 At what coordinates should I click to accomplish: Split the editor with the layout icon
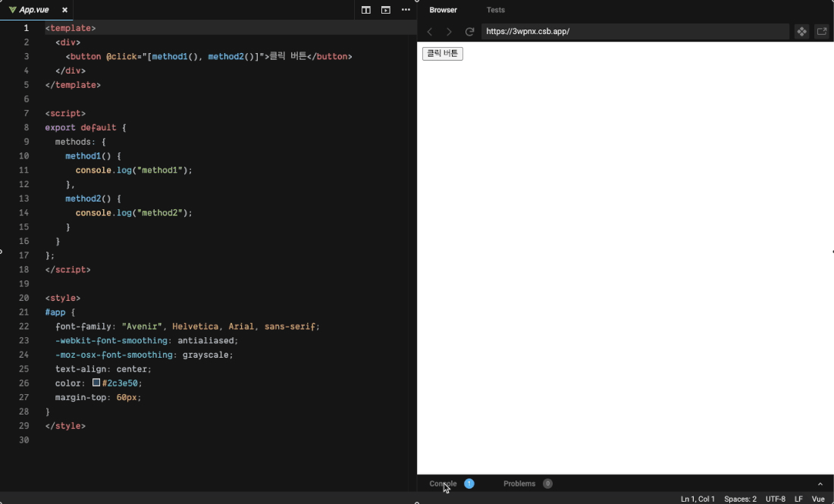pyautogui.click(x=366, y=10)
